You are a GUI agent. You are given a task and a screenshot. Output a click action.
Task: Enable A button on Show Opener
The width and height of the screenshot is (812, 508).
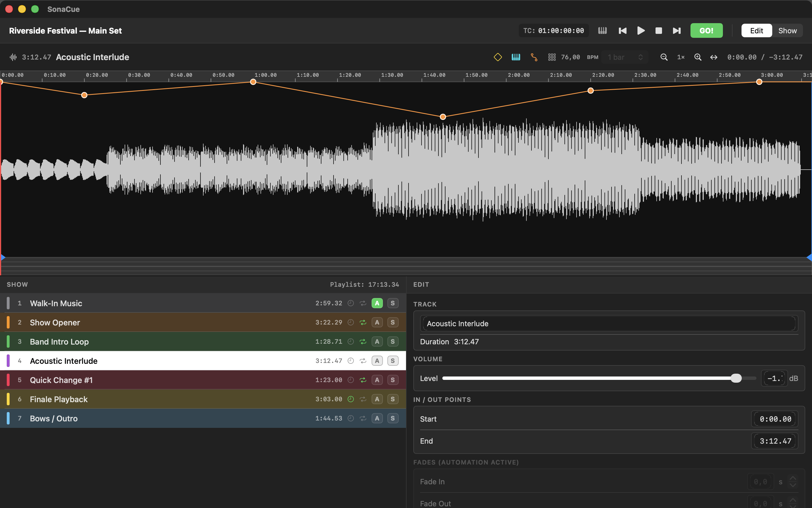pos(377,322)
